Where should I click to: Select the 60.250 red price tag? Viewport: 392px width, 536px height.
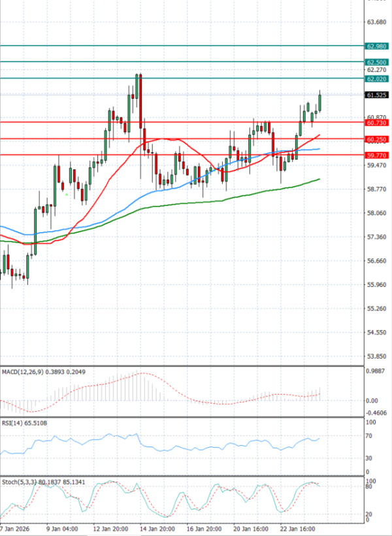(378, 139)
